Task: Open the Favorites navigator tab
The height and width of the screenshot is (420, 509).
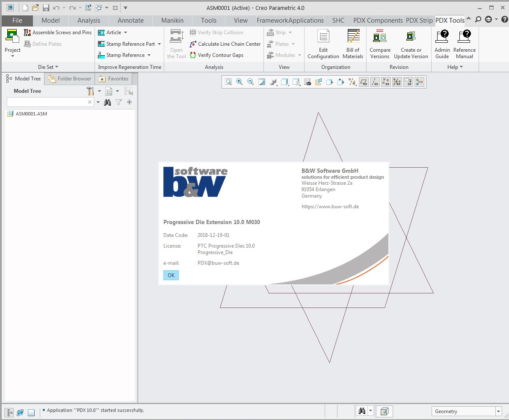Action: (x=114, y=79)
